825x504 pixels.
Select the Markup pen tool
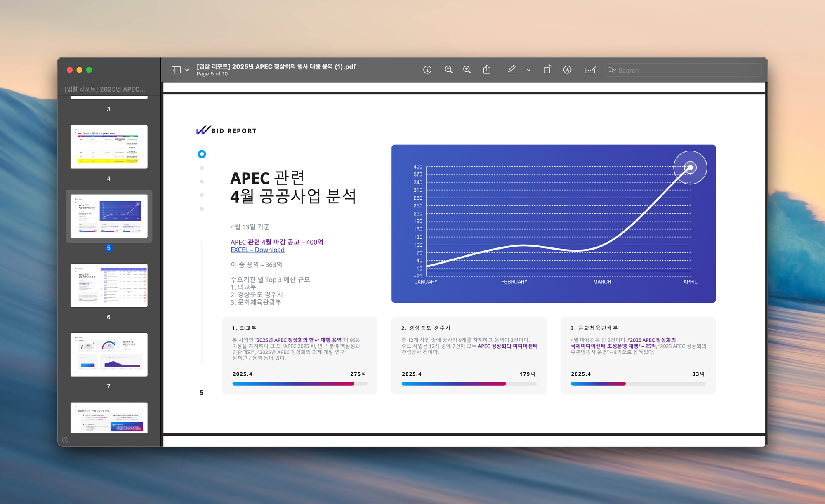pos(511,70)
